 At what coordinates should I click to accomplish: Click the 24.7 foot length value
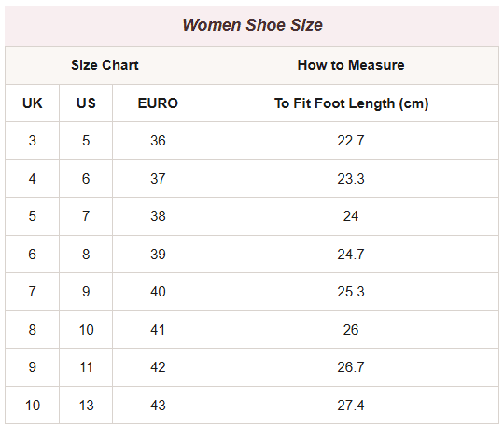click(x=351, y=255)
